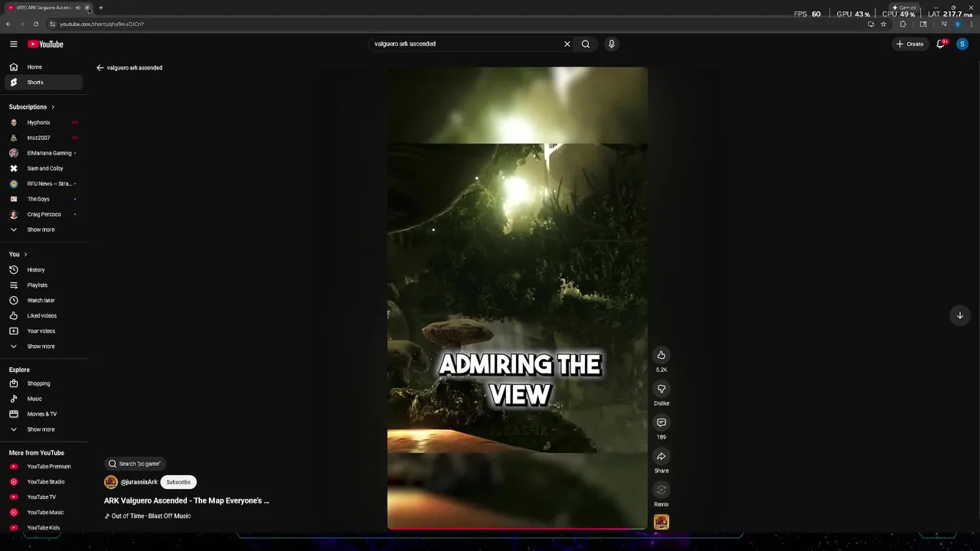Open the Home sidebar item
This screenshot has width=980, height=551.
tap(43, 67)
